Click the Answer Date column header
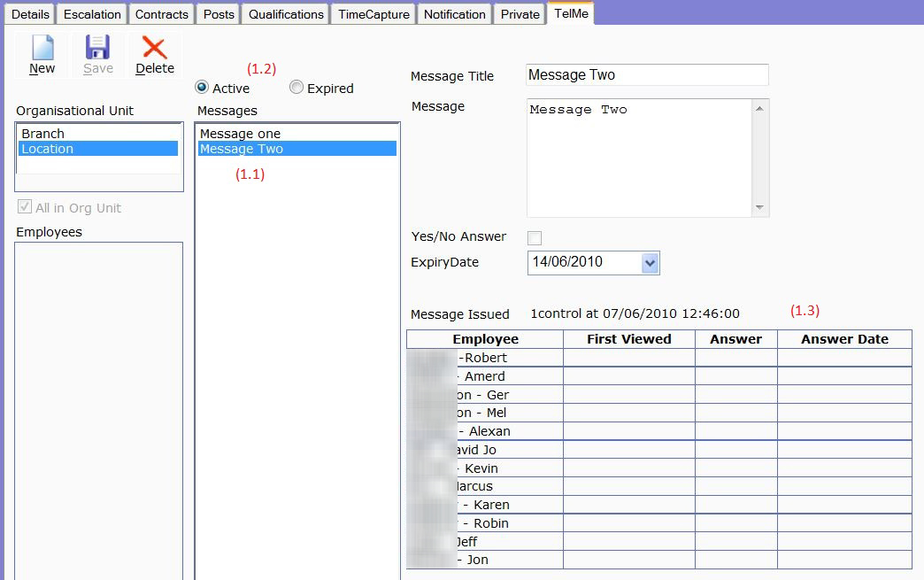Viewport: 924px width, 580px height. click(843, 339)
